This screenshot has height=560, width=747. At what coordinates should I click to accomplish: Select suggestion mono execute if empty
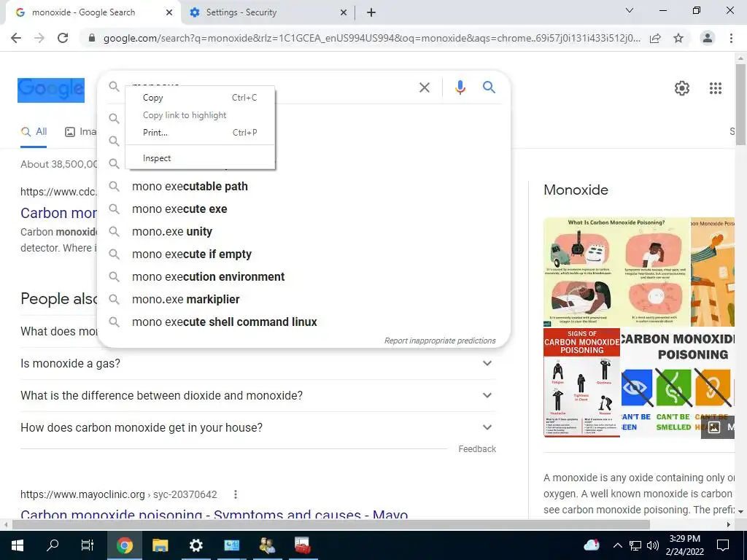tap(303, 254)
